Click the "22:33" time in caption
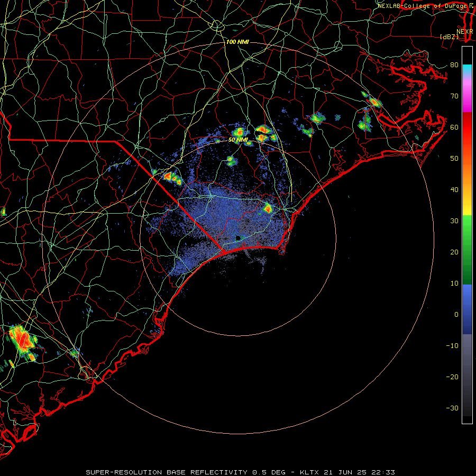 tap(384, 472)
